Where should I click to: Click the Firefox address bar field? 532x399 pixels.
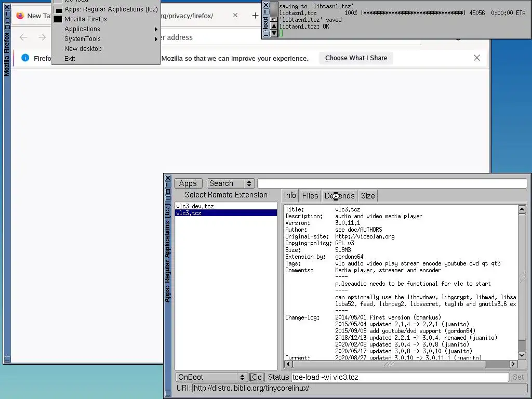pyautogui.click(x=290, y=37)
